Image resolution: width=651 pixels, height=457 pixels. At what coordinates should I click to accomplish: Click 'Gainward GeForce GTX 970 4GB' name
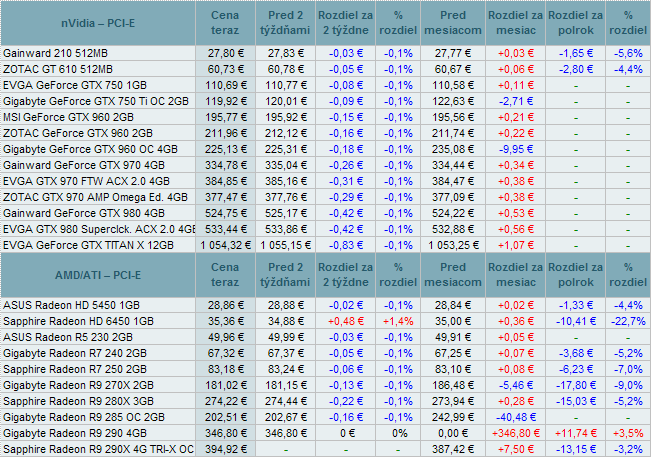(84, 165)
